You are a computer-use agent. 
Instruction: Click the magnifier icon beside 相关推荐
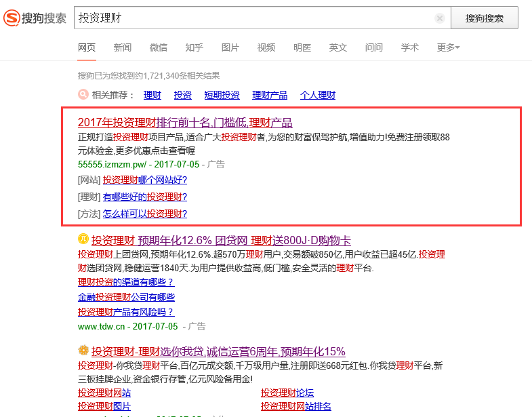tap(83, 95)
